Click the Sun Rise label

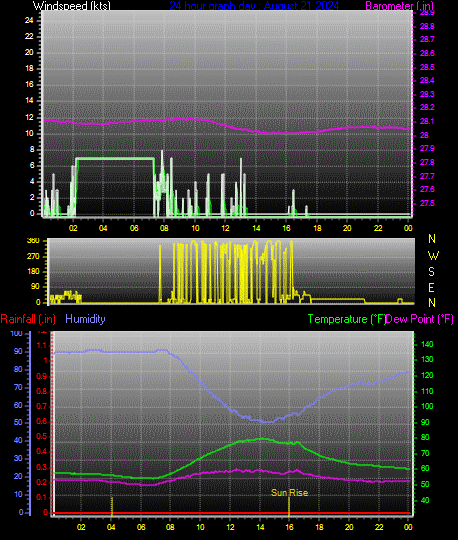tap(289, 493)
